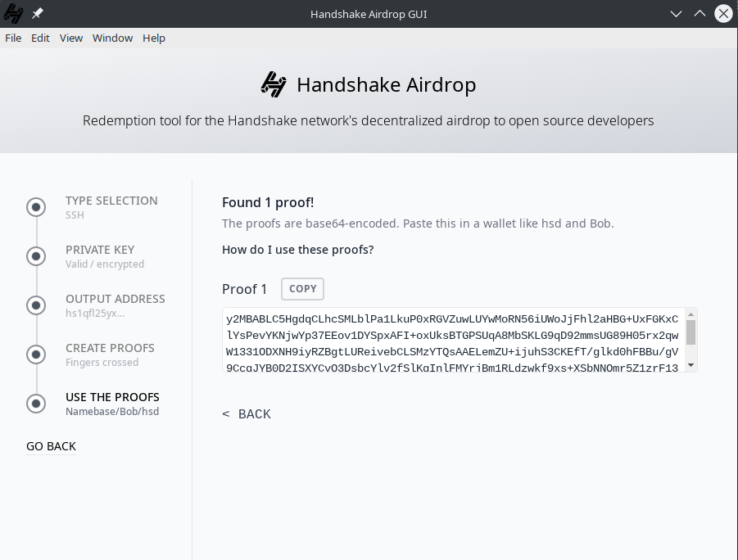Click the 'SSH' subtitle under Type Selection
Screen dimensions: 738x560
tap(75, 215)
